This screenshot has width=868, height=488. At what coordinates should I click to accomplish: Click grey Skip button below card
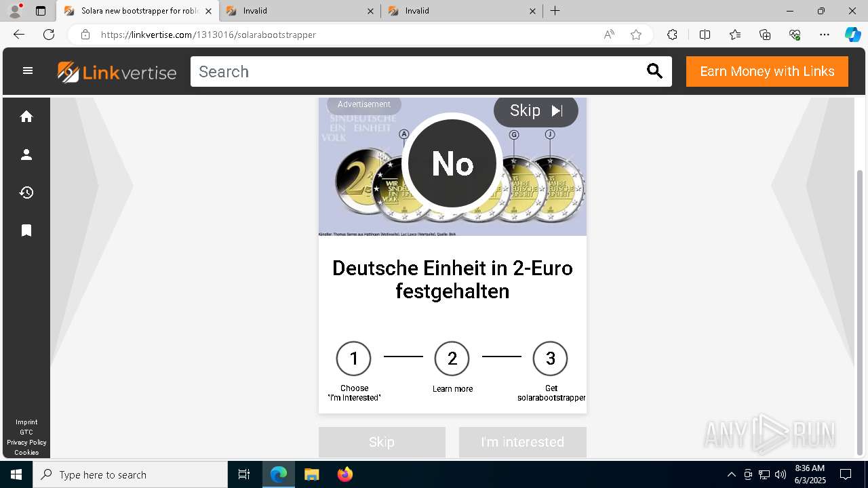point(382,442)
